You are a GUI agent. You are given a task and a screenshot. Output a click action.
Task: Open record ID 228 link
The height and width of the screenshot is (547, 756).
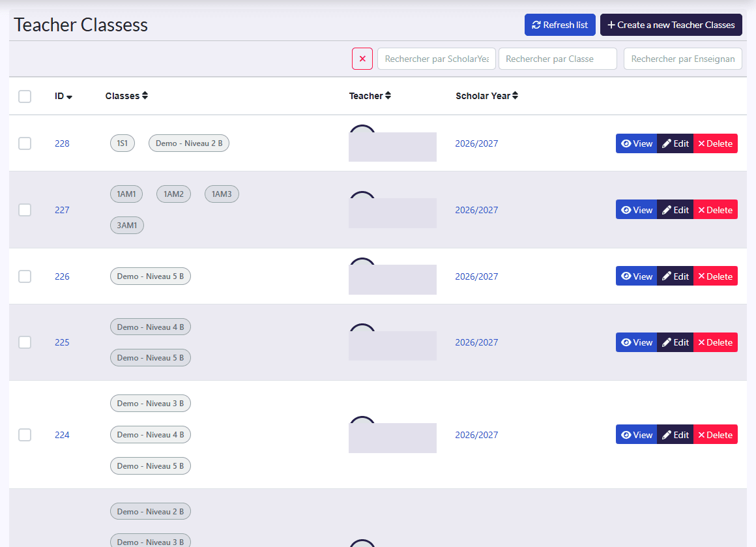click(x=62, y=143)
